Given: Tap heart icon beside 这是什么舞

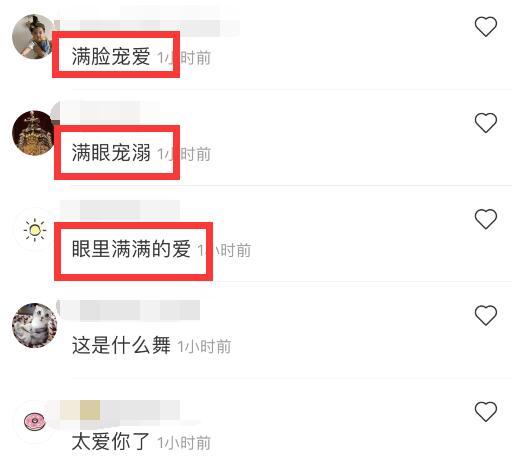Looking at the screenshot, I should pyautogui.click(x=486, y=315).
